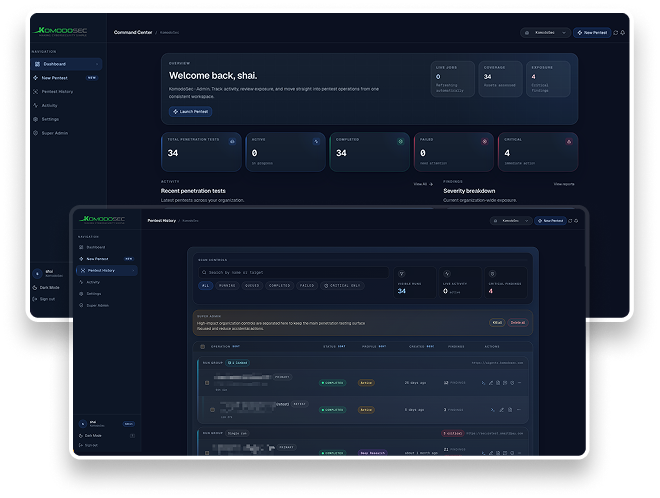Click the refresh icon in Command Center header
This screenshot has width=660, height=498.
coord(616,32)
